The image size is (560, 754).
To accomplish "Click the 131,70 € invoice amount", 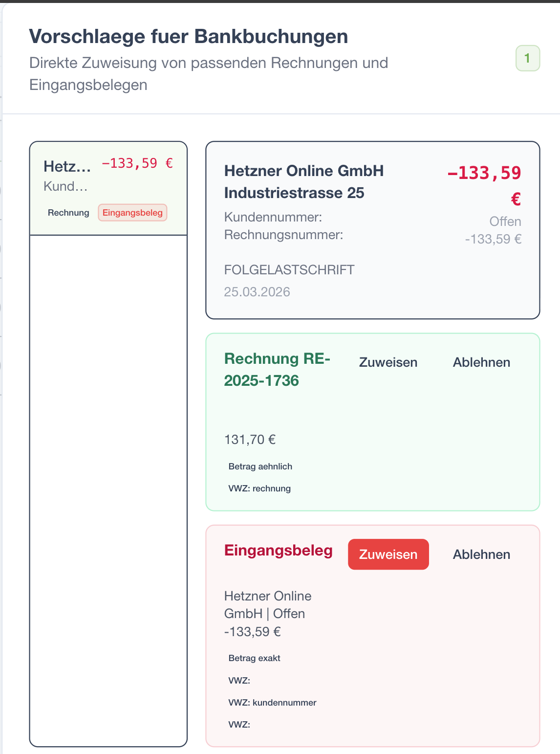I will coord(250,440).
